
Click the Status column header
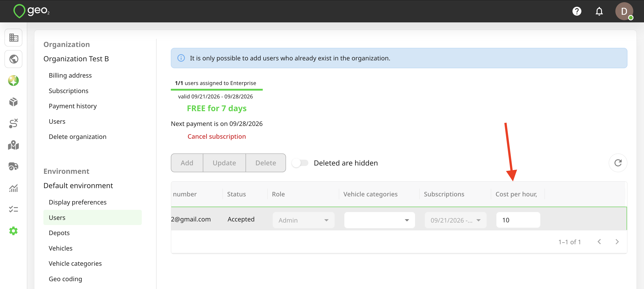(236, 194)
